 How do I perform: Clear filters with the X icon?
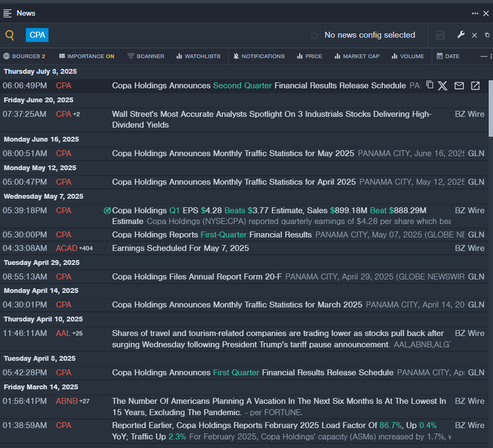475,35
